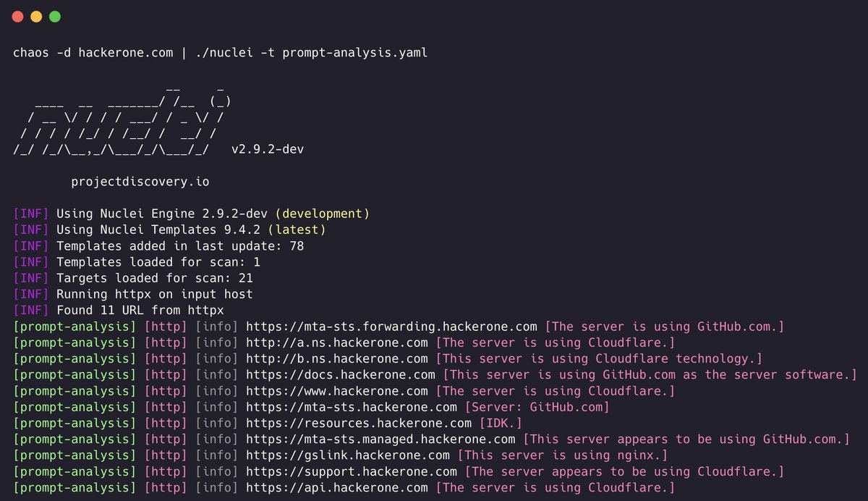Click the projectdiscovery.io text
Image resolution: width=868 pixels, height=501 pixels.
[140, 182]
